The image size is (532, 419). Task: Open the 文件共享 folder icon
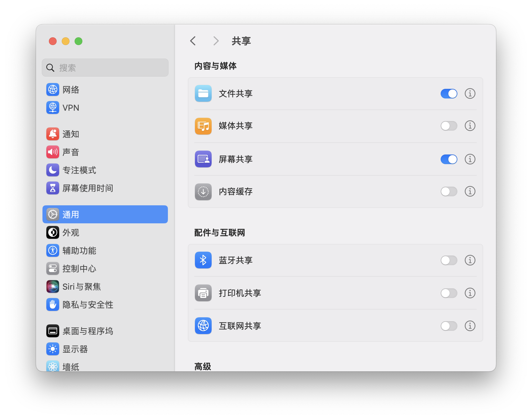pyautogui.click(x=203, y=94)
